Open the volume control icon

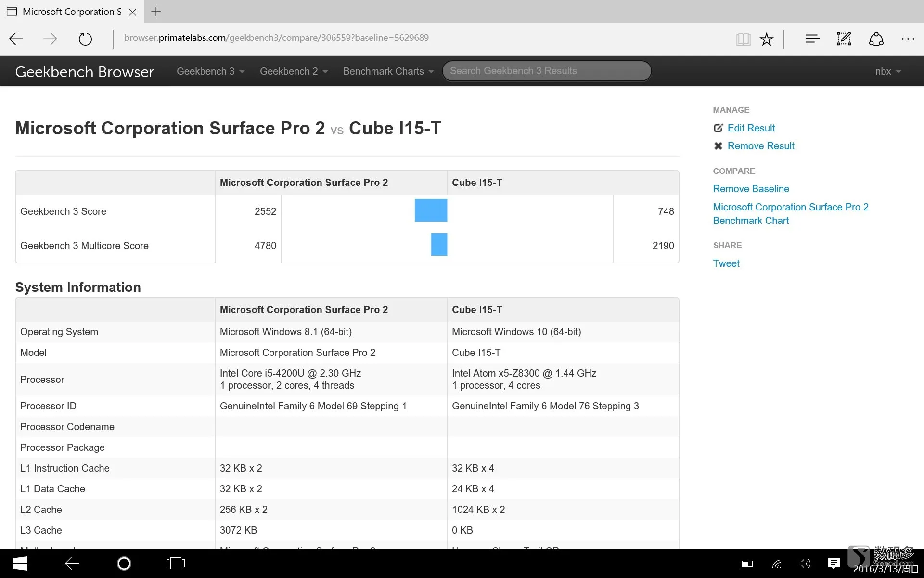click(805, 564)
